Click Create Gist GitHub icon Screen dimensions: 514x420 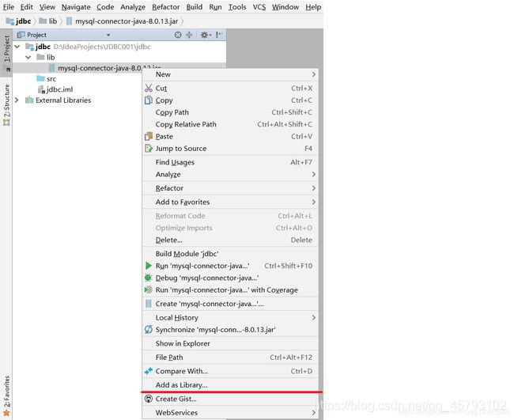click(149, 399)
